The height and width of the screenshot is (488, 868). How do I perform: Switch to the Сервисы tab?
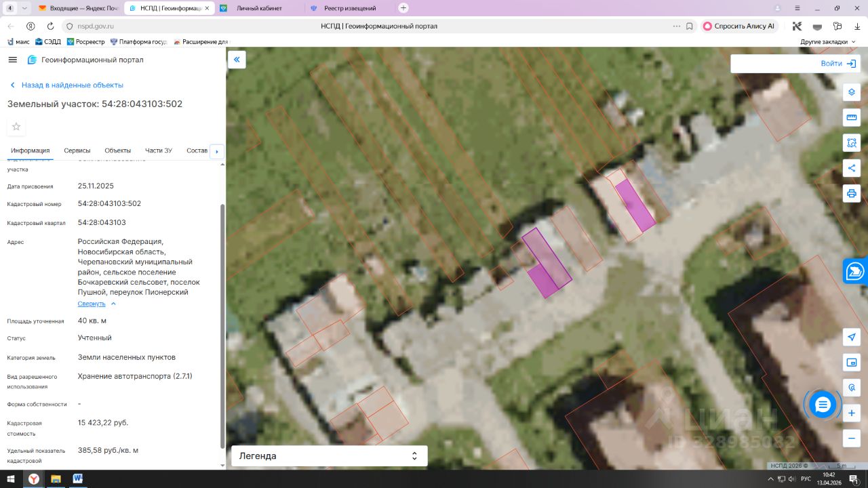coord(77,150)
